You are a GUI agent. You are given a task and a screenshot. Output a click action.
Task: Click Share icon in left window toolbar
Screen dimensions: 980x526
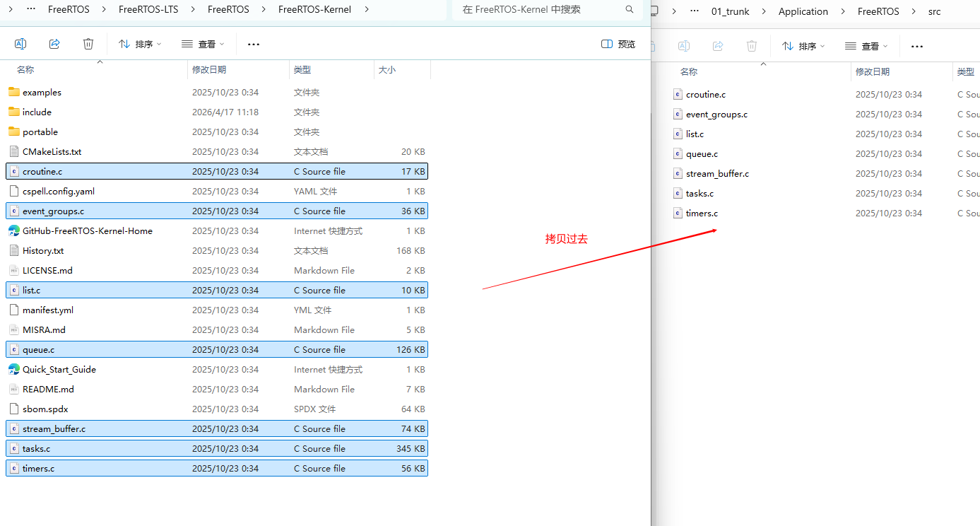tap(54, 44)
